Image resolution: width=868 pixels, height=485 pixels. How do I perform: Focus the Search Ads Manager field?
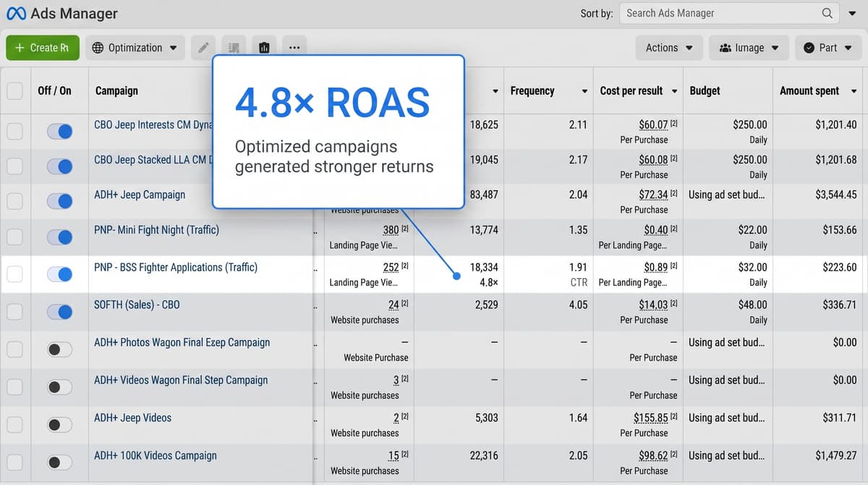point(728,13)
